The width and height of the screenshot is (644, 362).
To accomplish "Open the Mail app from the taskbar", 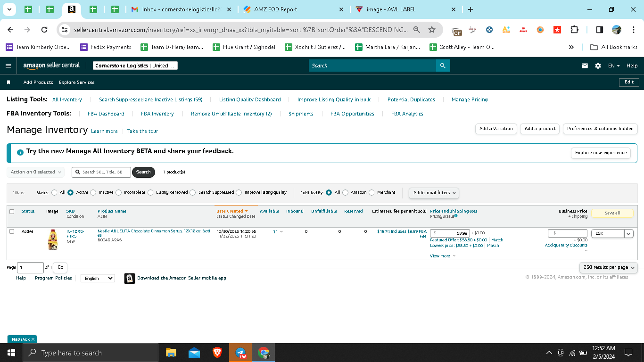I will pos(194,353).
